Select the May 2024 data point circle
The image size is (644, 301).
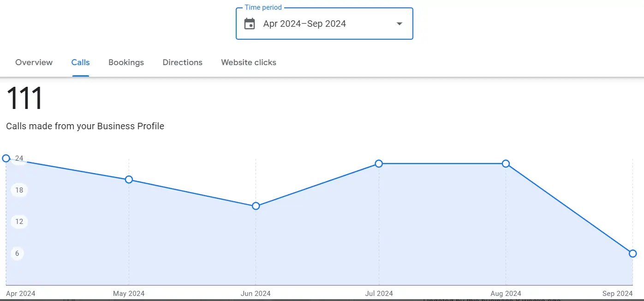129,180
